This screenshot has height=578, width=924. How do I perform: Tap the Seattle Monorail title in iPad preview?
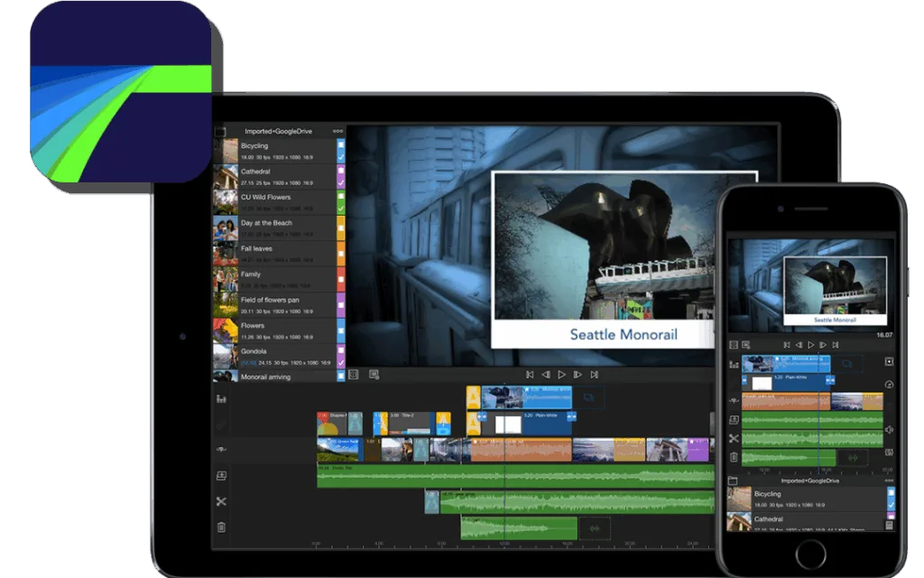[624, 334]
